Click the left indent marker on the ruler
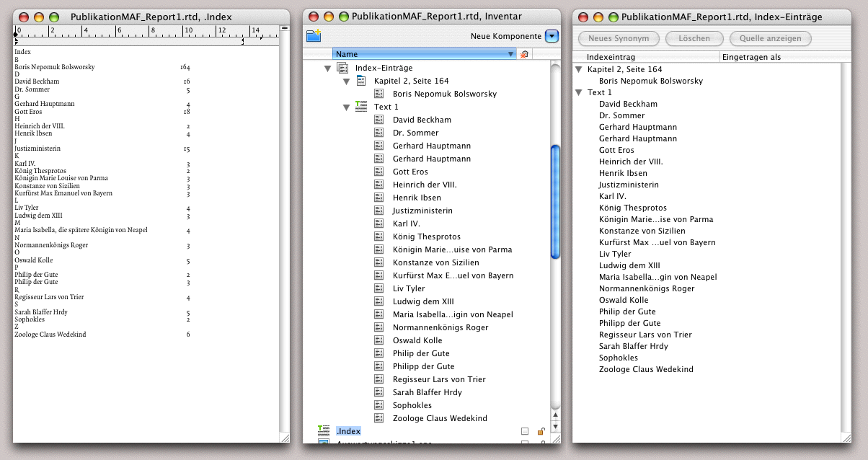Image resolution: width=868 pixels, height=460 pixels. pos(16,42)
